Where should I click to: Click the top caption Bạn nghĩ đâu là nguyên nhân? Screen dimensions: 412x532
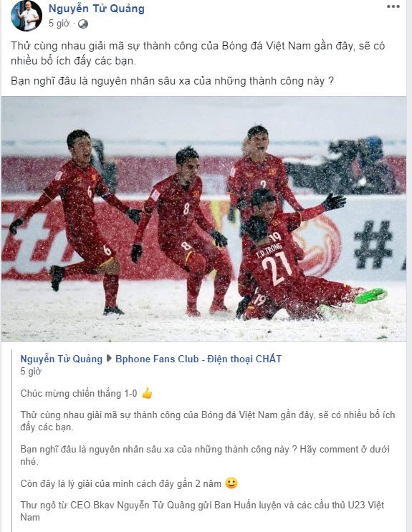click(172, 81)
